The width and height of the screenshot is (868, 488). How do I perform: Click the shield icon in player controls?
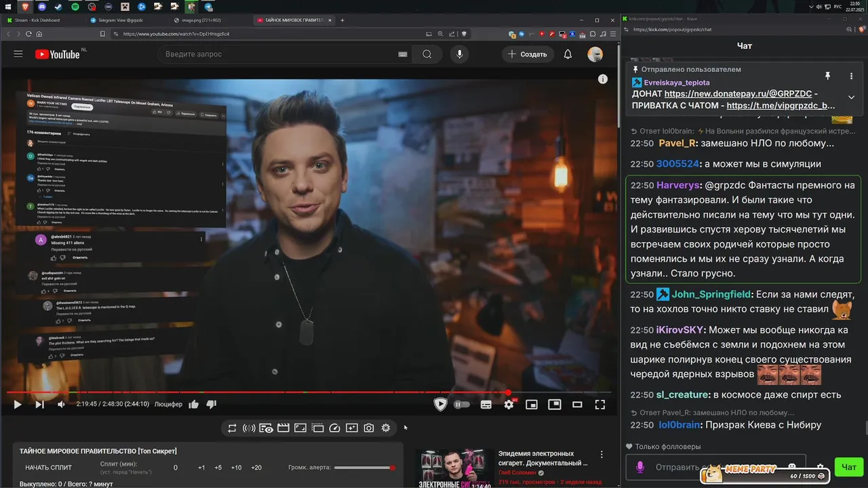point(440,405)
